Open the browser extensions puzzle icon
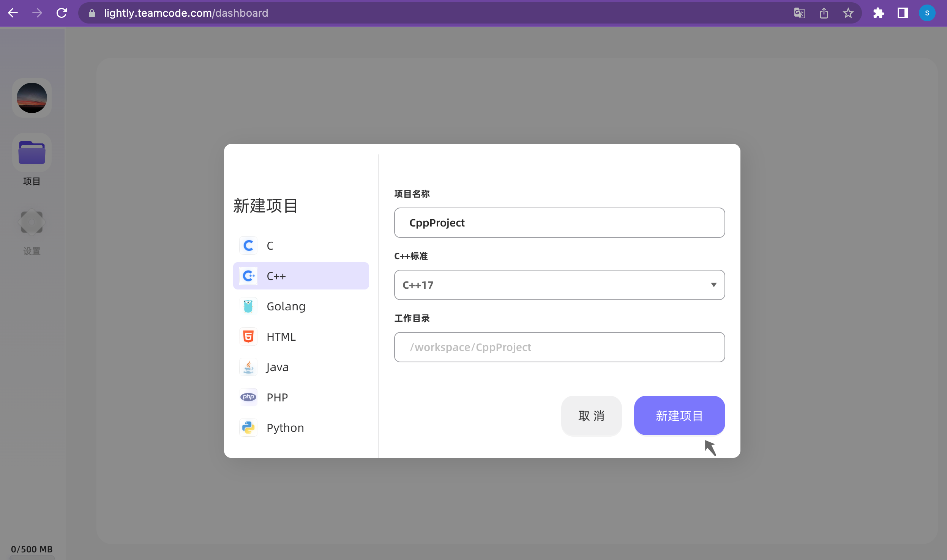 coord(879,13)
